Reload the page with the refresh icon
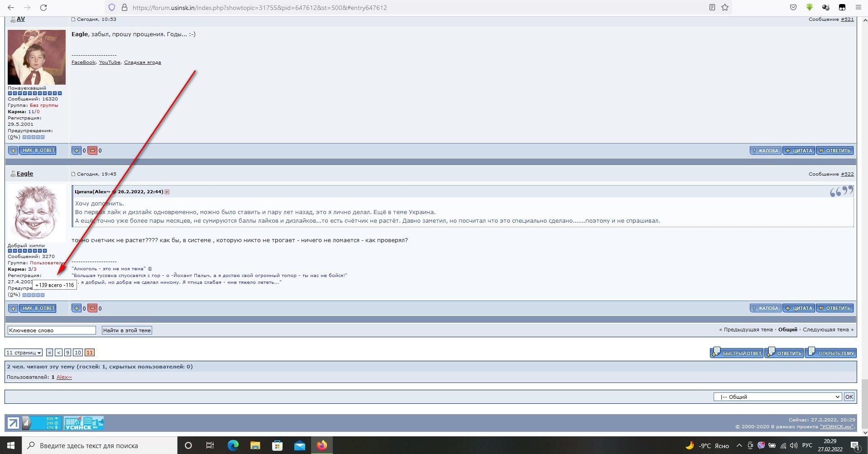The image size is (868, 454). pyautogui.click(x=43, y=8)
